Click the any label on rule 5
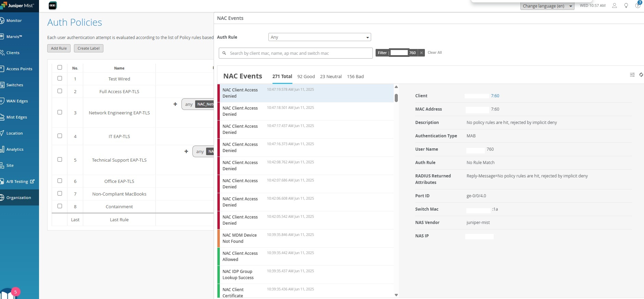644x299 pixels. pos(200,151)
